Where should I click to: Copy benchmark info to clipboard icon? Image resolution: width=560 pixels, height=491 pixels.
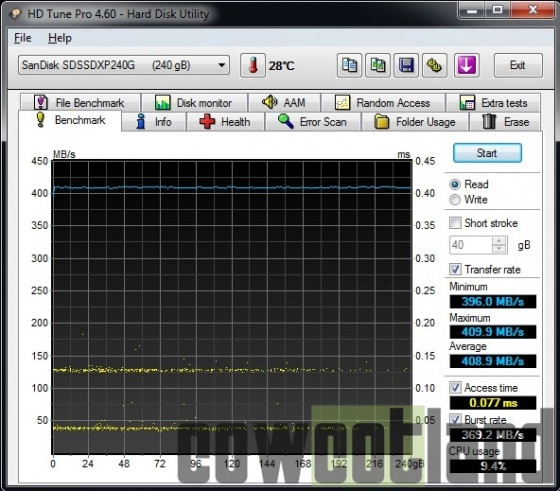point(349,65)
